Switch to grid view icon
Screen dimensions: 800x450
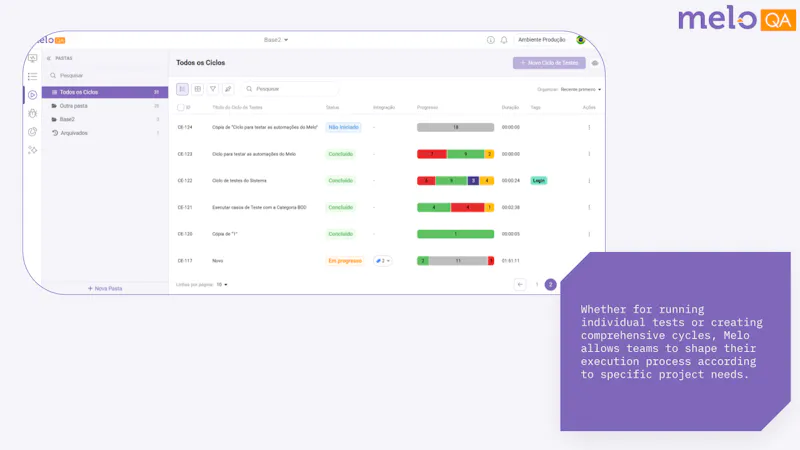(x=197, y=89)
